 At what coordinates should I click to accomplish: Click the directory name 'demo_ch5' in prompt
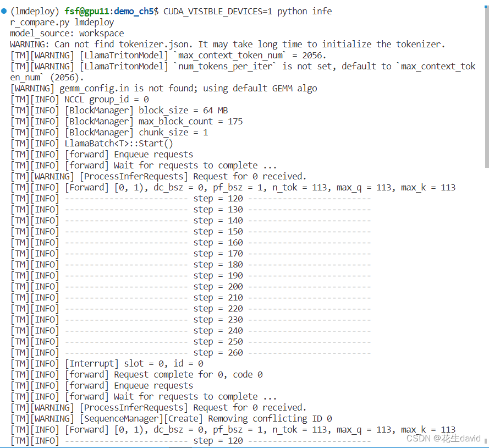pos(134,11)
